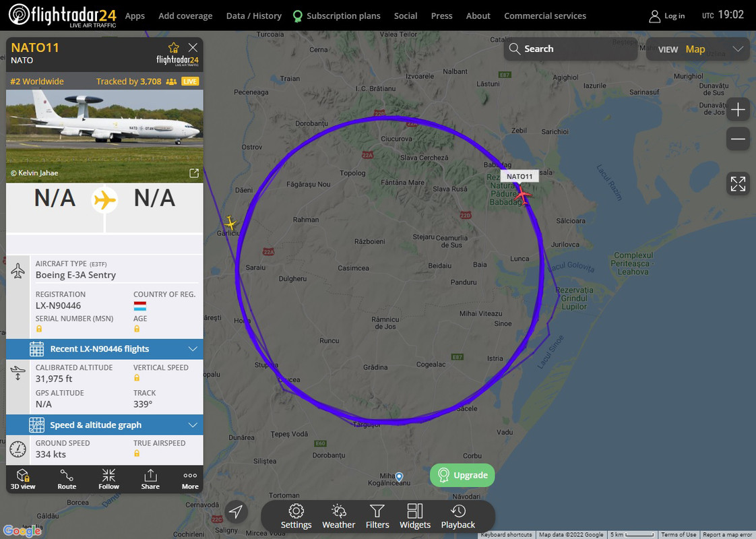Click the green Upgrade button

[462, 475]
